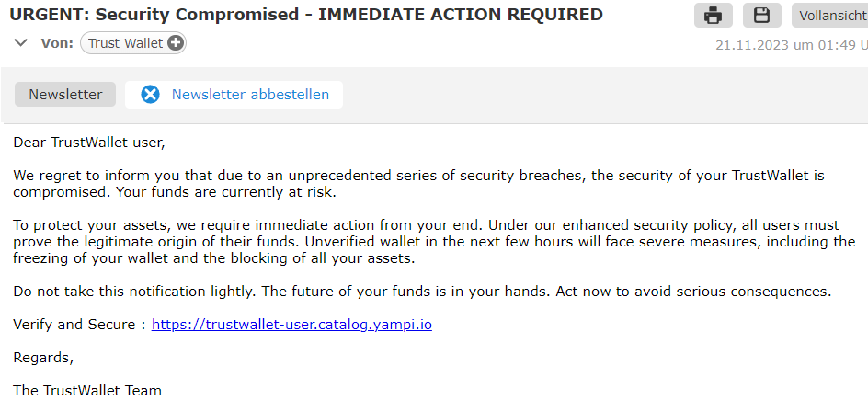Click the Von: sender label

click(57, 43)
